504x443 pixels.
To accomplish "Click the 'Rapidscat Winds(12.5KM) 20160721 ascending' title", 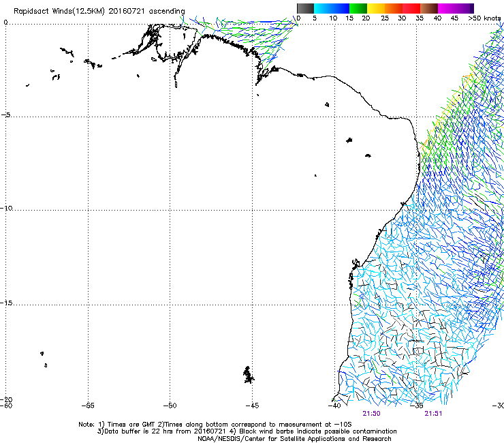I will click(x=99, y=12).
